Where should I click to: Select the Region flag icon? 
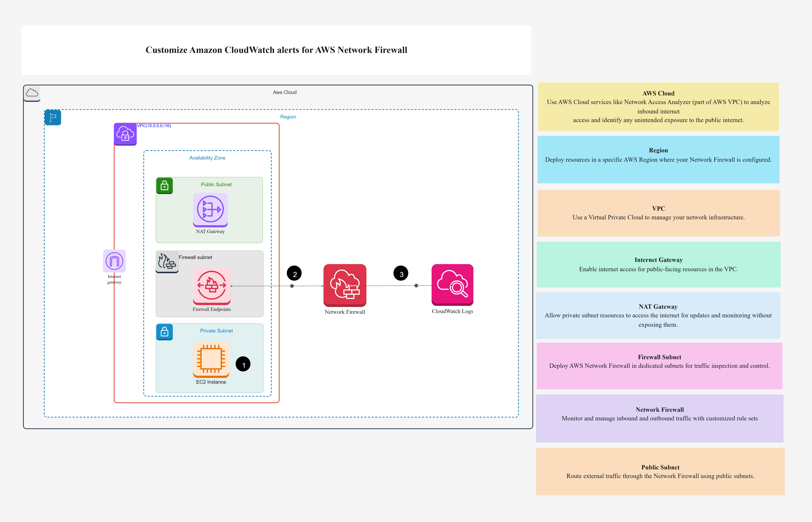point(53,117)
